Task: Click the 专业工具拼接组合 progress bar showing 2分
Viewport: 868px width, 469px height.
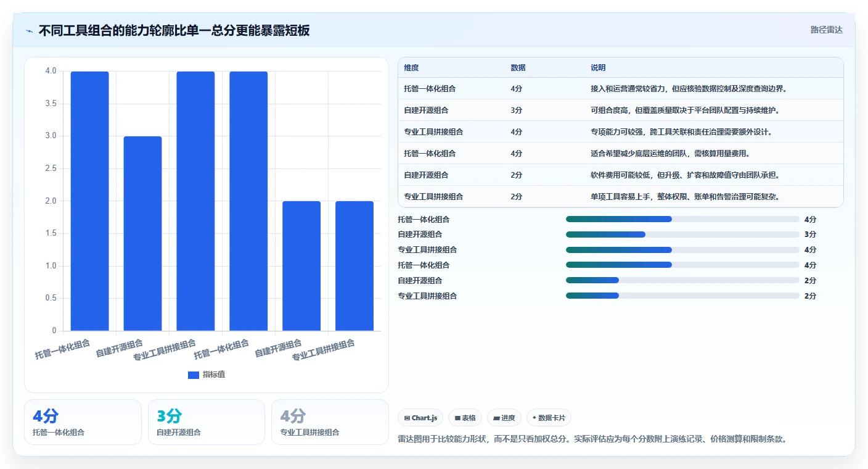Action: [682, 296]
